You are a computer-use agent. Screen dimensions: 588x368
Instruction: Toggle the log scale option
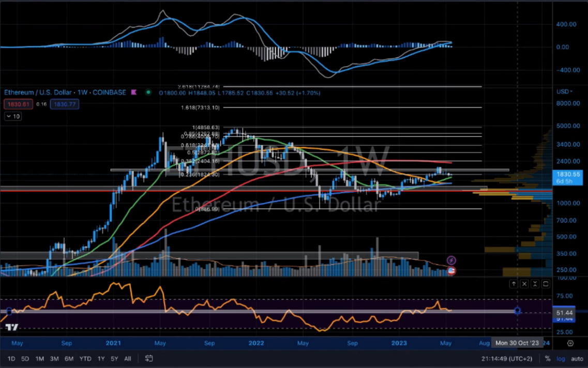561,358
